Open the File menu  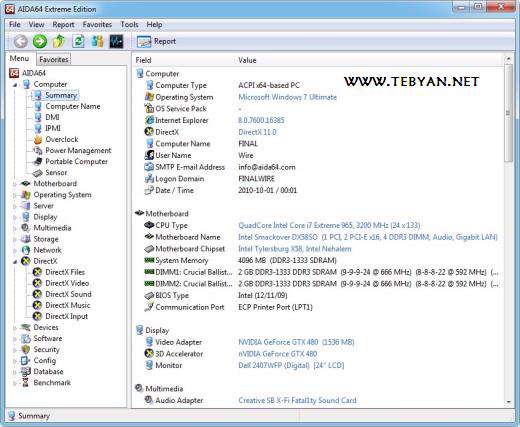[15, 24]
